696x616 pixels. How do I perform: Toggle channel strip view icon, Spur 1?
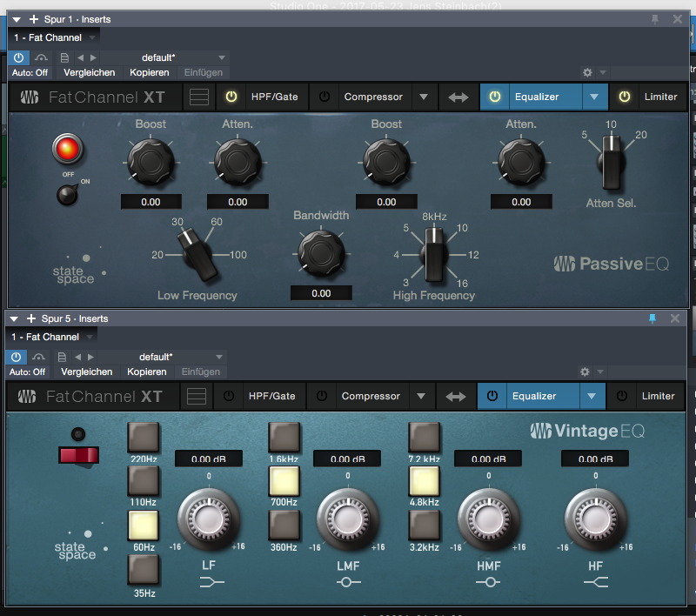[x=199, y=97]
